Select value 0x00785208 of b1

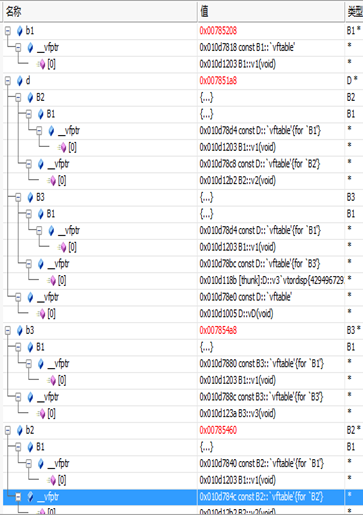tap(218, 31)
